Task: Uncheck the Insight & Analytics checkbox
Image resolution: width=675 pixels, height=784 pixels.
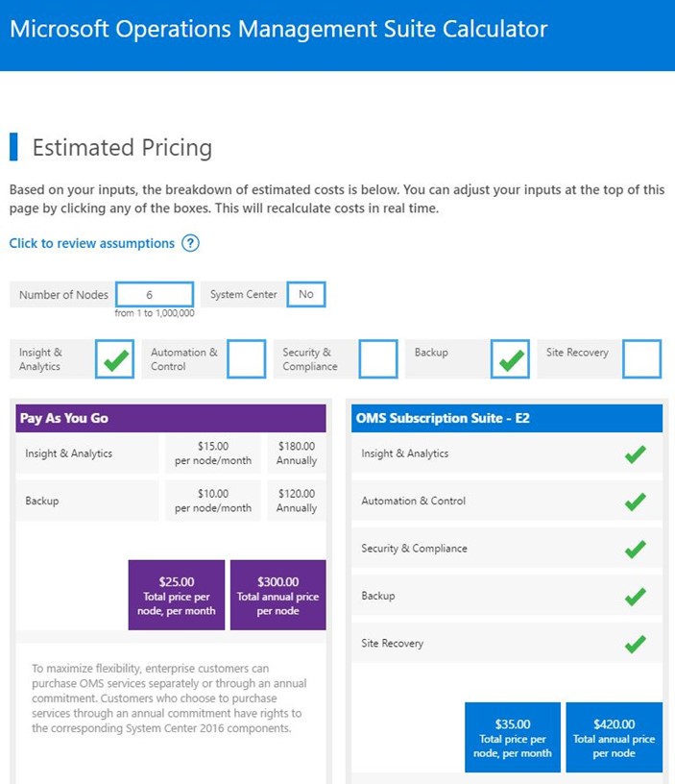Action: point(115,359)
